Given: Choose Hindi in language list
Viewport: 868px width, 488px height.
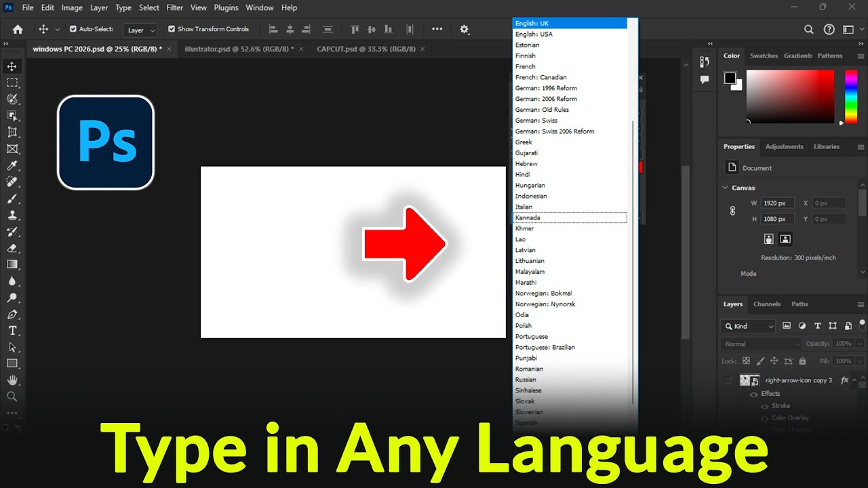Looking at the screenshot, I should (570, 174).
